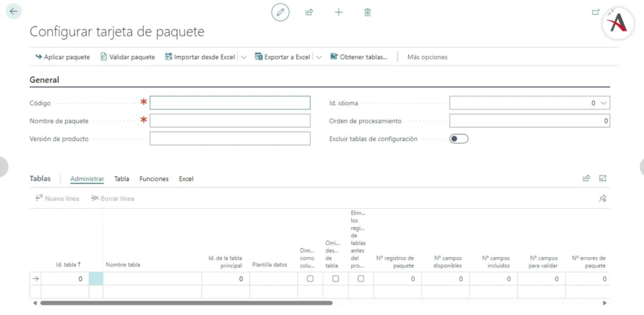Open page in new window icon

point(596,11)
